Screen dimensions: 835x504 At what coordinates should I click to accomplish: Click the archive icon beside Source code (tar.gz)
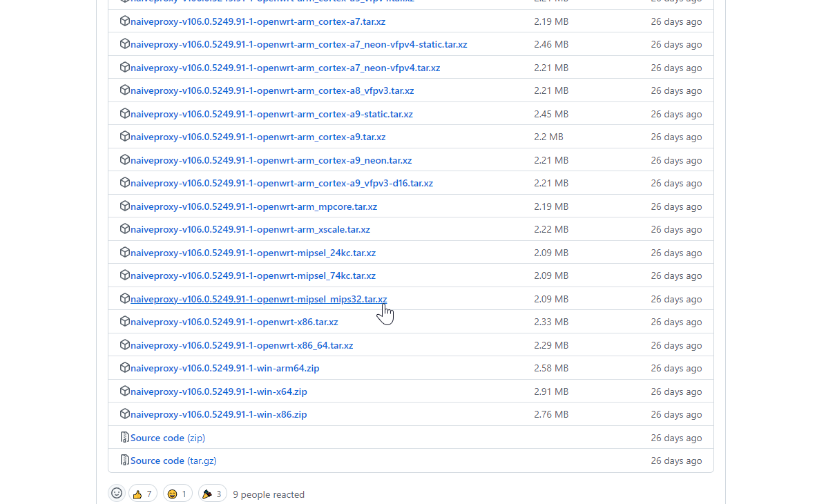(125, 460)
